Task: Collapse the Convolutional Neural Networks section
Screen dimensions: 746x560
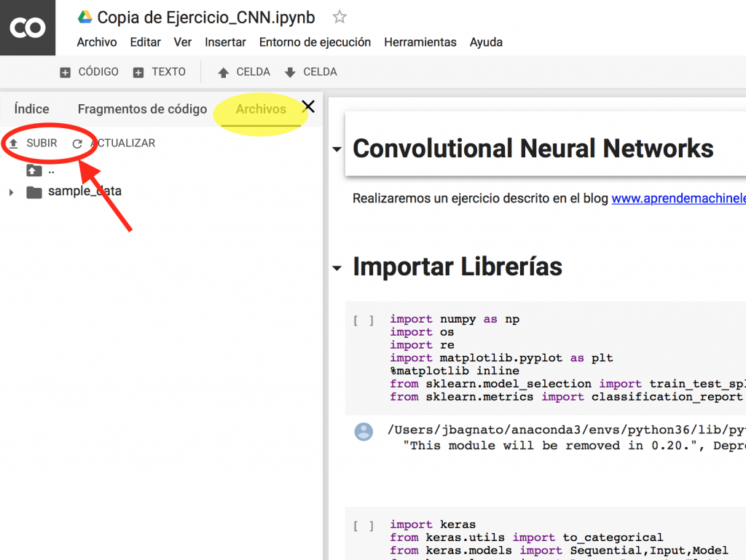Action: pyautogui.click(x=336, y=148)
